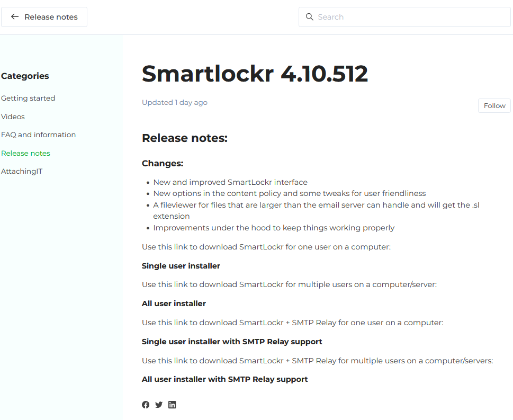Click the 'Release notes:' heading
Screen dimensions: 513x420
pyautogui.click(x=185, y=138)
